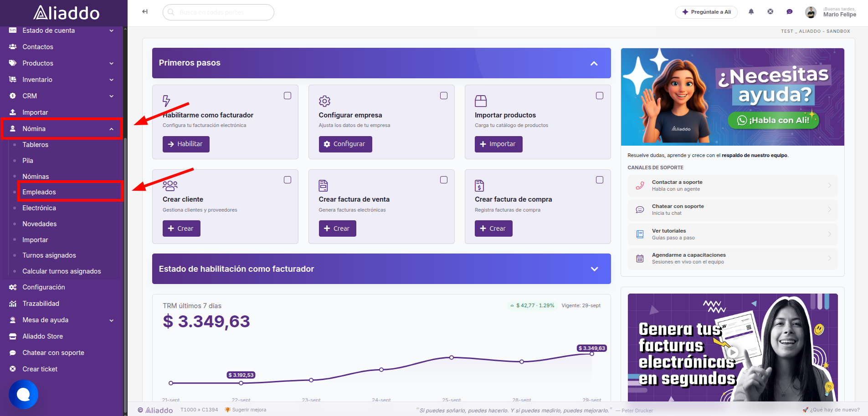Select Novedades in the Nómina submenu
Image resolution: width=868 pixels, height=416 pixels.
click(x=40, y=224)
